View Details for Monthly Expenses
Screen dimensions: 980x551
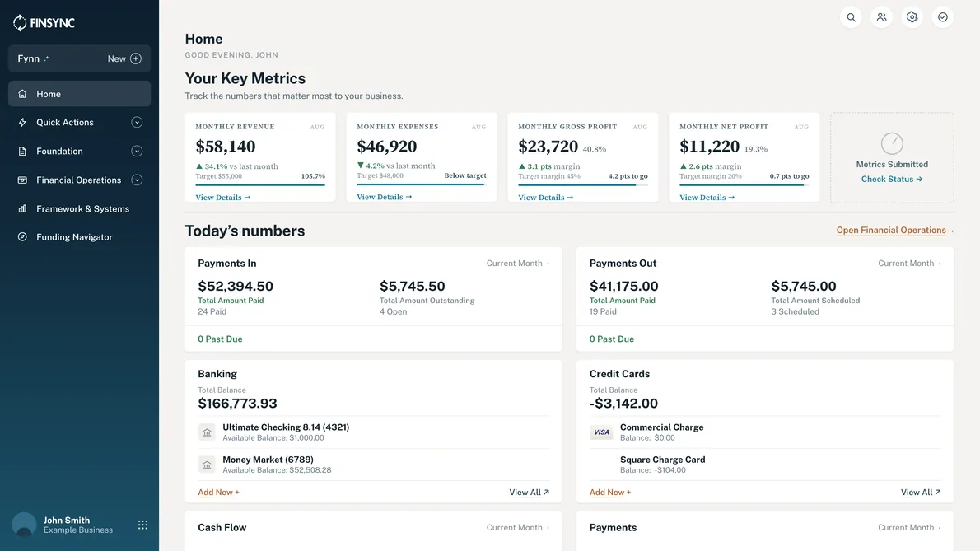385,197
